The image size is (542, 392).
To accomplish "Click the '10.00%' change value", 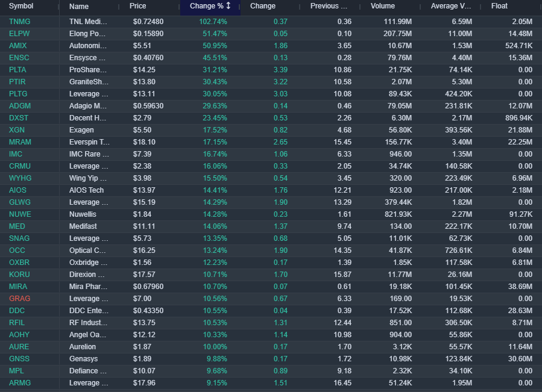I will [x=215, y=347].
